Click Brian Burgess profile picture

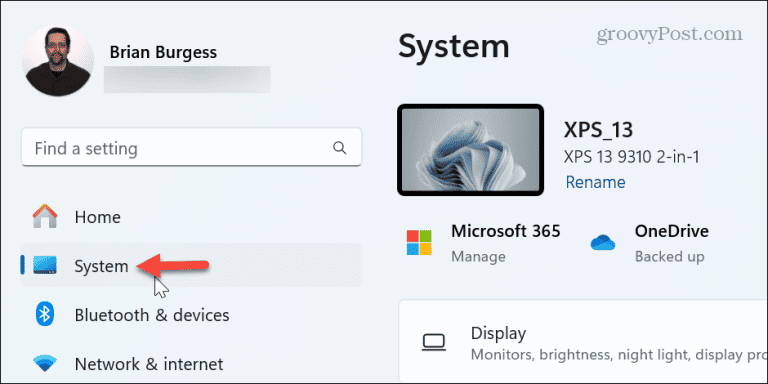click(x=58, y=60)
